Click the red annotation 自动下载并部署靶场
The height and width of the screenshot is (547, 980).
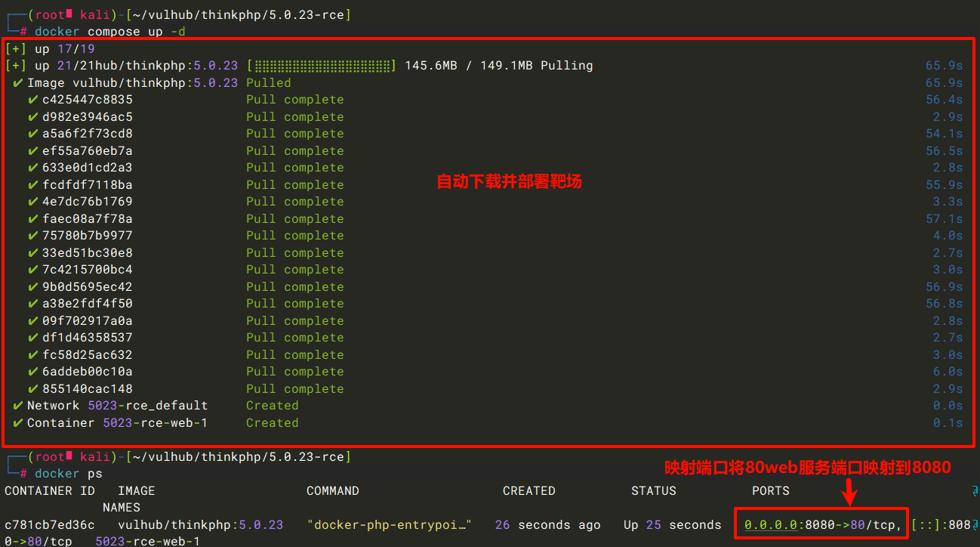(509, 181)
